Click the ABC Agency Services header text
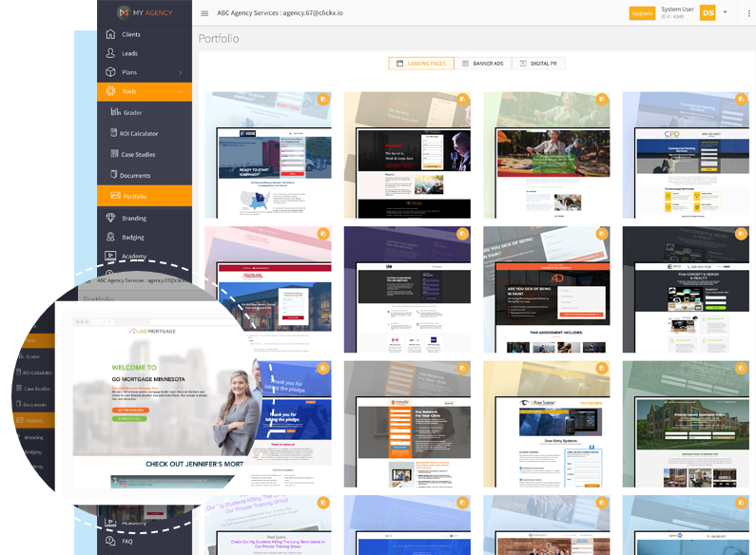The image size is (756, 555). tap(281, 13)
